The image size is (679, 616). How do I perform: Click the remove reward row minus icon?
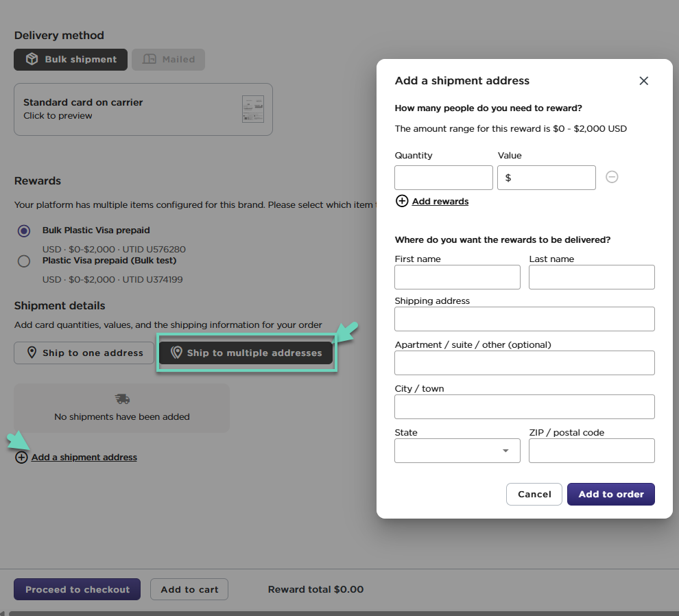(x=612, y=177)
